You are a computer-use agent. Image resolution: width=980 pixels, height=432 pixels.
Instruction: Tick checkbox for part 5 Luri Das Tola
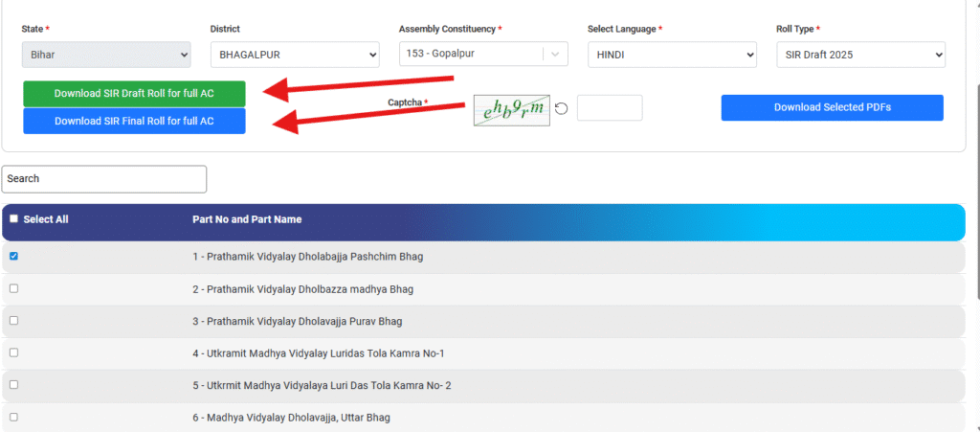(x=13, y=385)
